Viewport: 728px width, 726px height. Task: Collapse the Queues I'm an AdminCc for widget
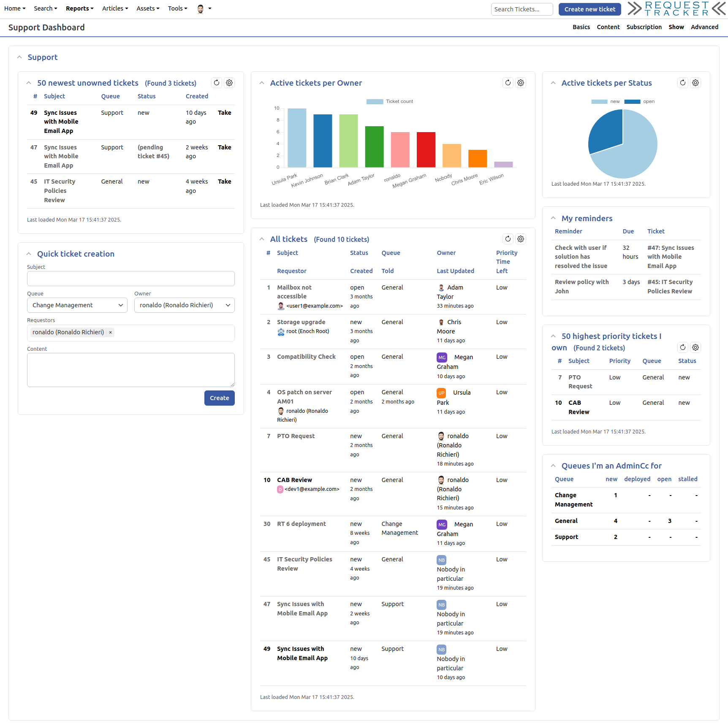point(553,466)
